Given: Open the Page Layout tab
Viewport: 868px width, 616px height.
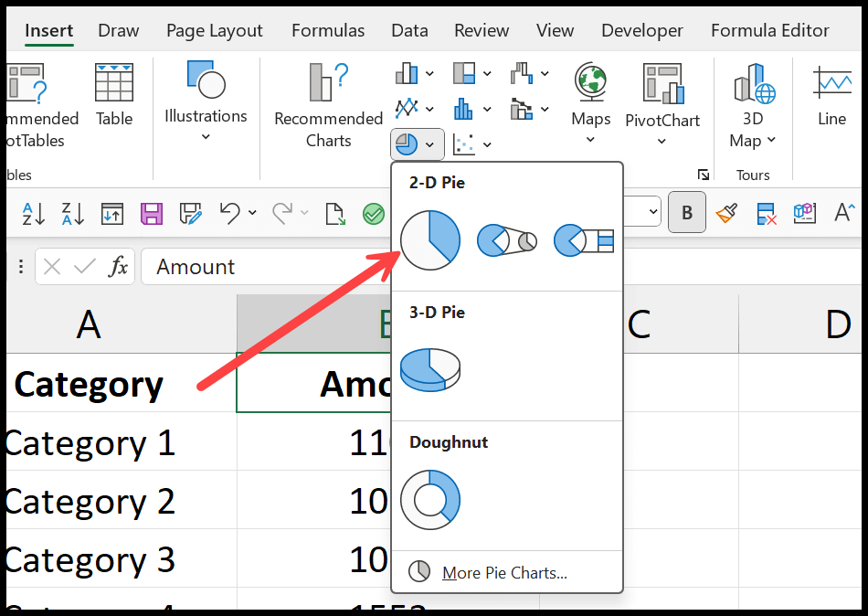Looking at the screenshot, I should click(214, 30).
